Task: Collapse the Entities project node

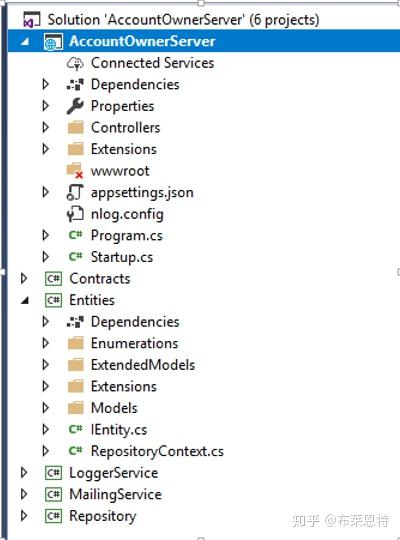Action: point(25,301)
